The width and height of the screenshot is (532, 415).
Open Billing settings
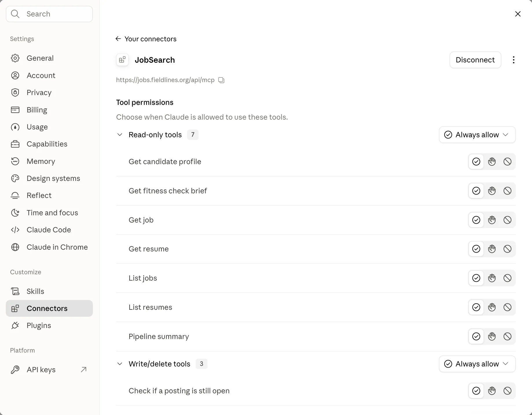[x=49, y=110]
